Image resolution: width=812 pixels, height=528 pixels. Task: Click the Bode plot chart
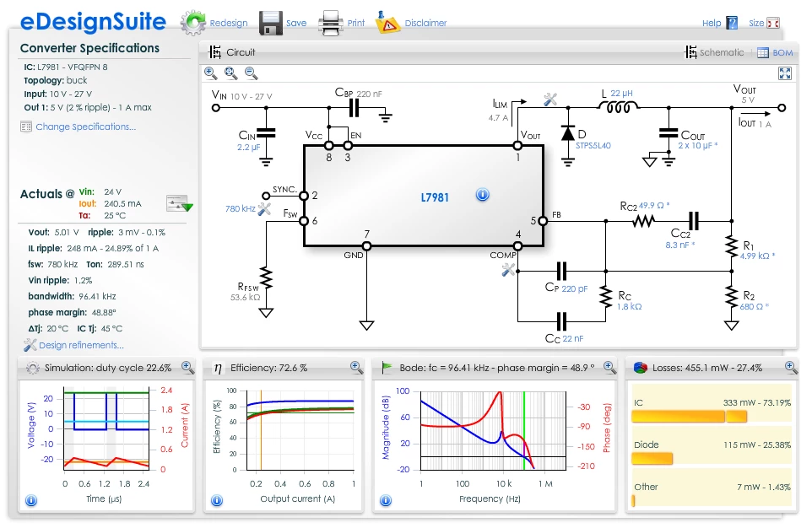tap(493, 431)
